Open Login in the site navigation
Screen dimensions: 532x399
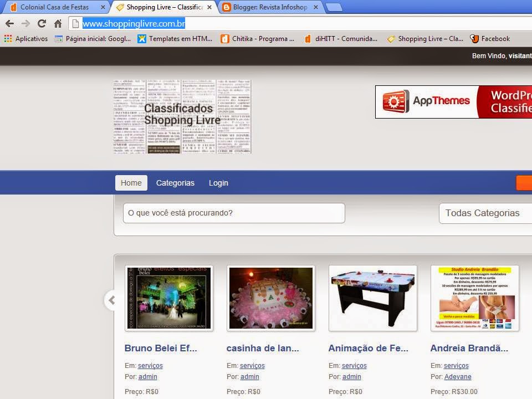pyautogui.click(x=218, y=183)
